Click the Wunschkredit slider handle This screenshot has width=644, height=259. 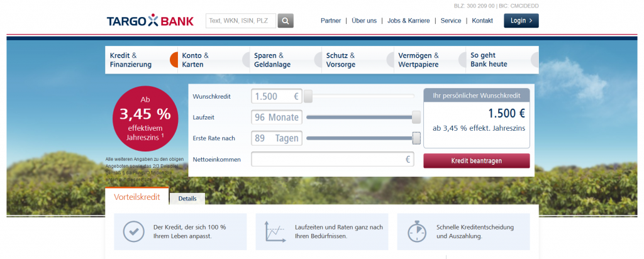[308, 96]
